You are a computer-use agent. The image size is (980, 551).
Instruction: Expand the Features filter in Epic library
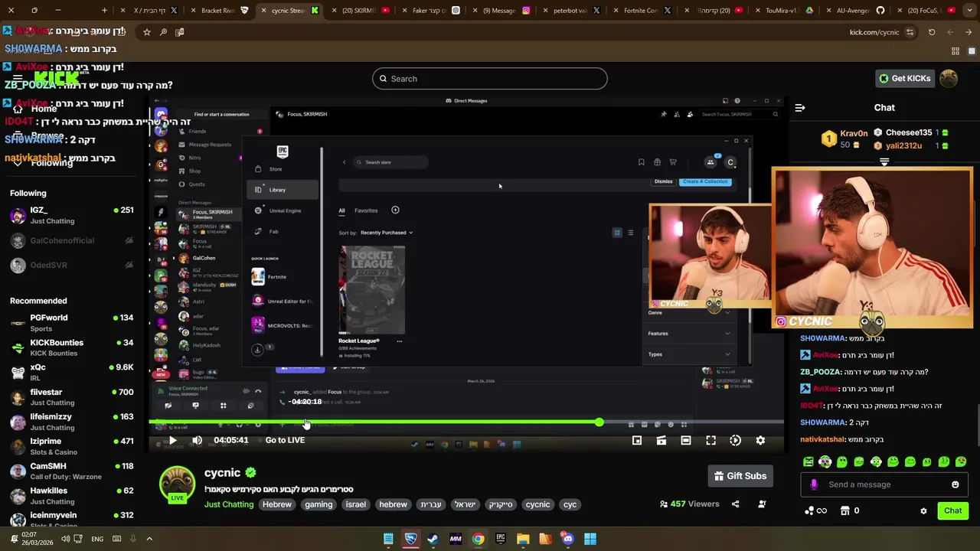coord(689,334)
